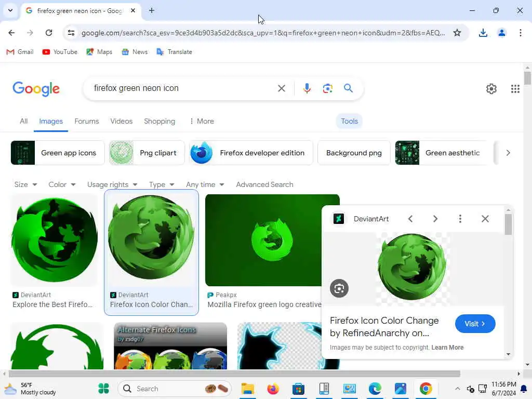Launch Firefox from the taskbar
The width and height of the screenshot is (532, 399).
pos(273,389)
